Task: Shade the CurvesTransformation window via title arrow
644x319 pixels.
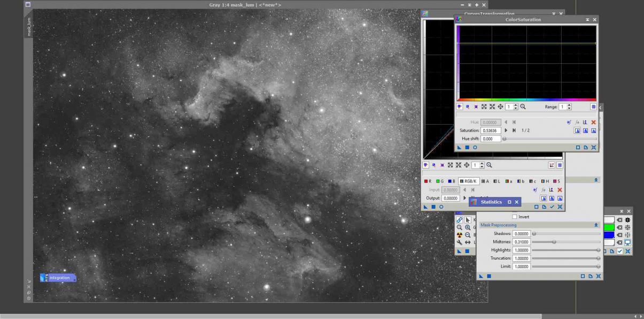Action: [x=554, y=13]
